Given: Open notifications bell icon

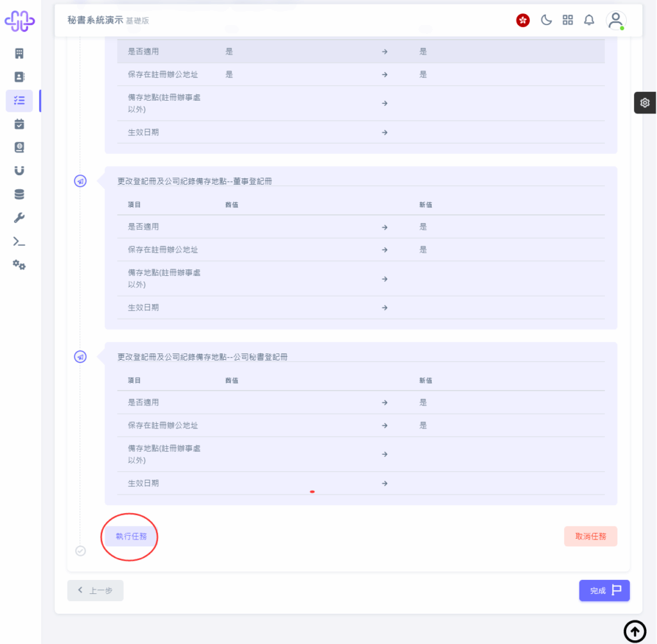Looking at the screenshot, I should coord(589,20).
